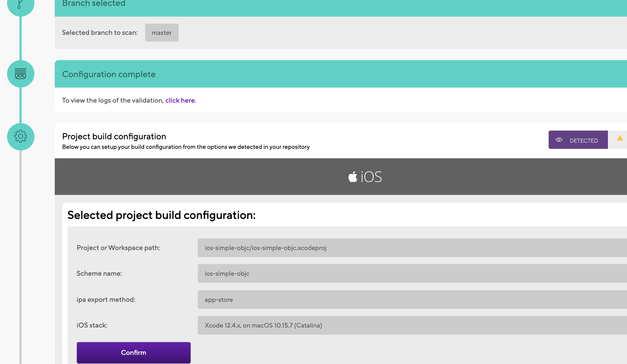Select the DETECTED configuration toggle
The width and height of the screenshot is (627, 364).
(578, 140)
